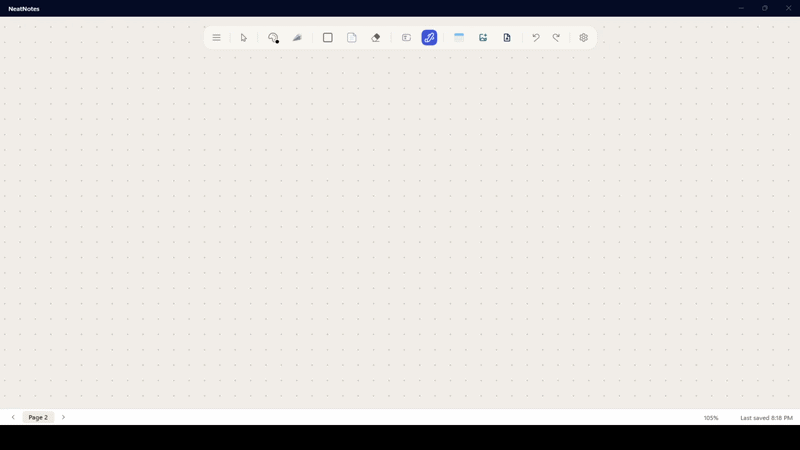Pick the highlighter pen tool
The height and width of the screenshot is (450, 800).
point(297,38)
